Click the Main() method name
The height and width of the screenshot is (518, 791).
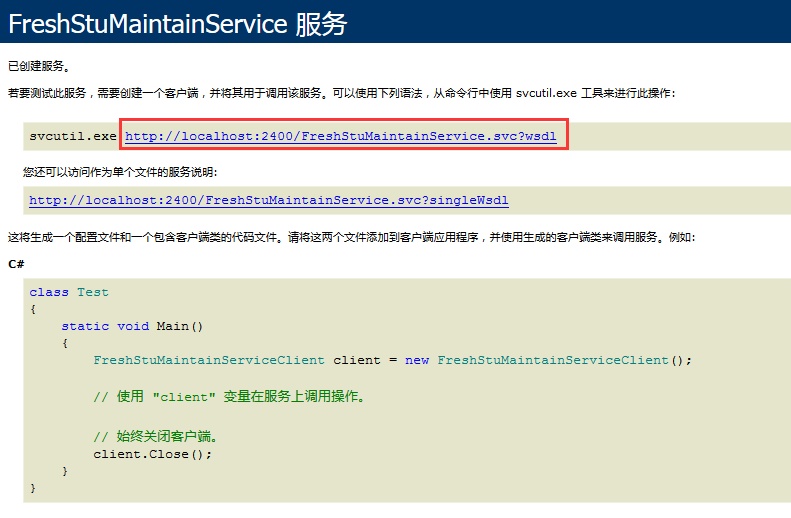(x=180, y=326)
